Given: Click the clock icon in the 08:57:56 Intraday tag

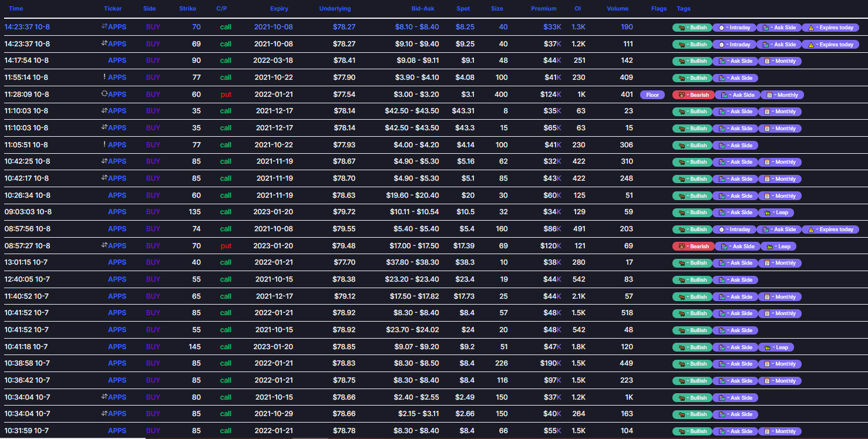Looking at the screenshot, I should (x=721, y=229).
